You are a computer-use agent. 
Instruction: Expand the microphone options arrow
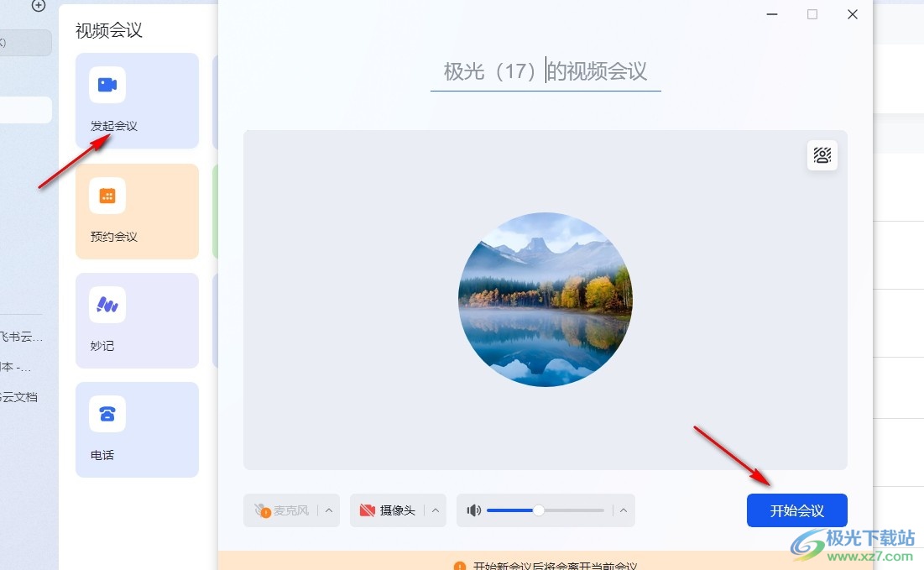point(329,510)
